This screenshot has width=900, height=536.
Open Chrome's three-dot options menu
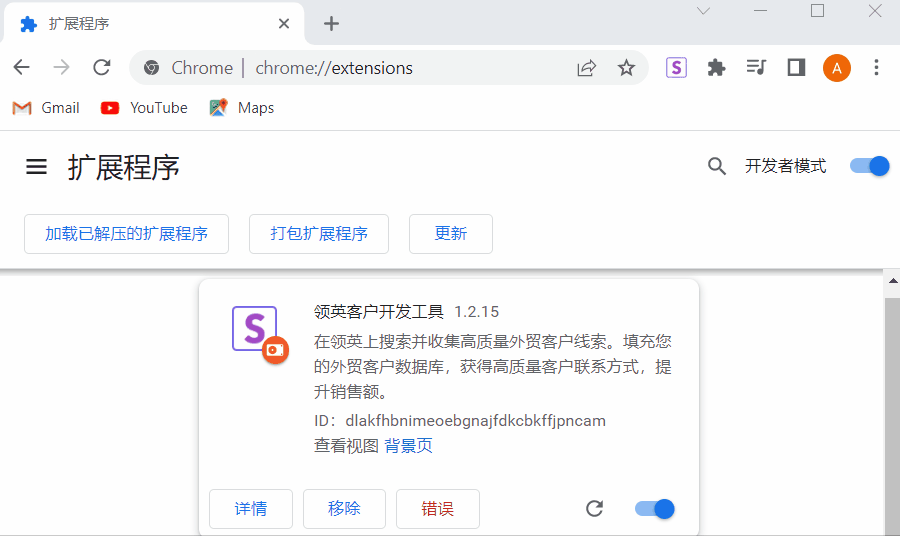[876, 68]
